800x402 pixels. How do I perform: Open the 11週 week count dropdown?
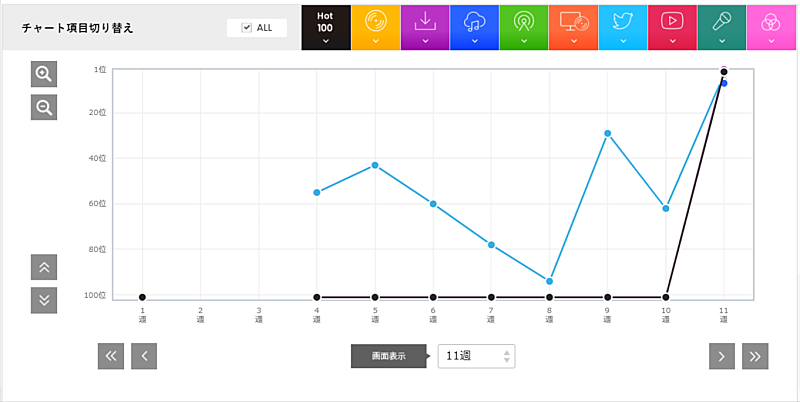point(477,356)
